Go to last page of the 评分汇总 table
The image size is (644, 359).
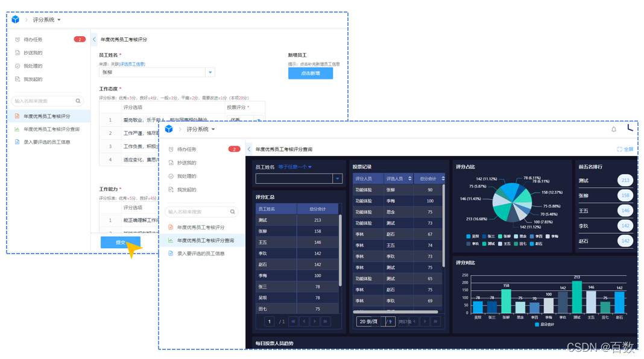pyautogui.click(x=326, y=322)
